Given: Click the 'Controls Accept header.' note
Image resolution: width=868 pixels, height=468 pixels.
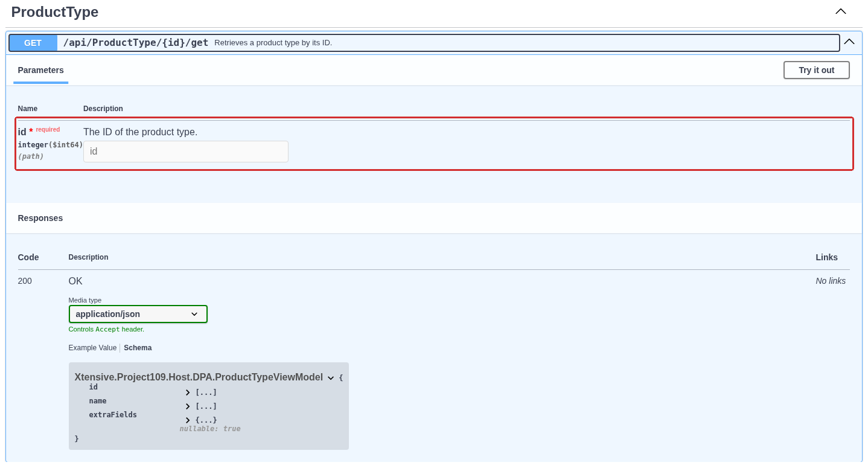Looking at the screenshot, I should pos(106,329).
